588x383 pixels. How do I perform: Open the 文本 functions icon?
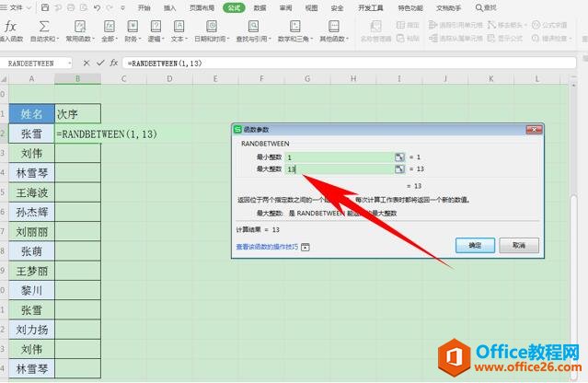pos(178,27)
